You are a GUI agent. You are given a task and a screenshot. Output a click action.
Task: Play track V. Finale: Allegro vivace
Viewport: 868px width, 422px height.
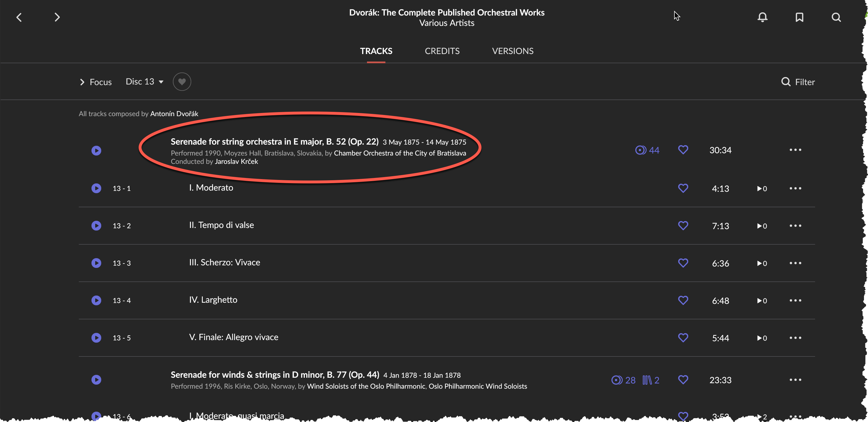click(96, 337)
